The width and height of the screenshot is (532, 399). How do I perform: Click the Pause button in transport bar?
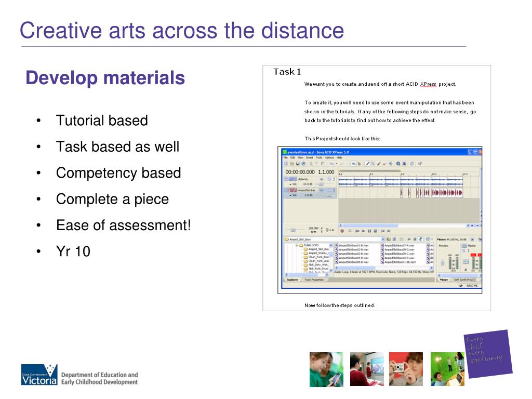369,231
